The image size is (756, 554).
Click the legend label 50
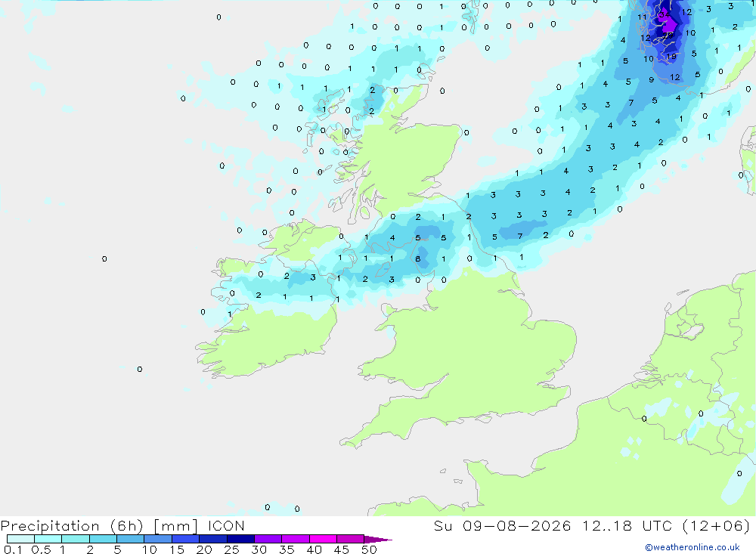[x=369, y=549]
